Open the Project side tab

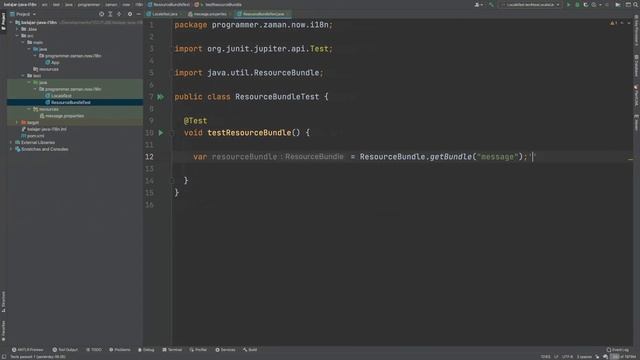coord(3,21)
